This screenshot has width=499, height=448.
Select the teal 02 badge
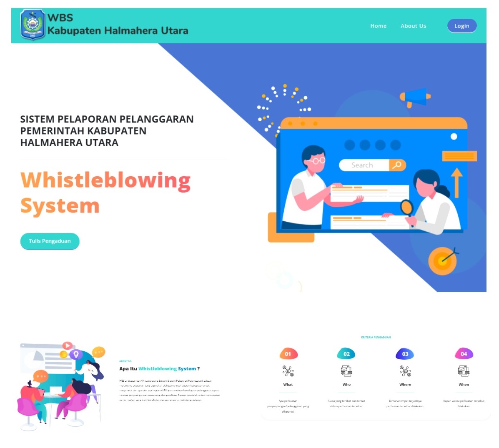tap(346, 354)
